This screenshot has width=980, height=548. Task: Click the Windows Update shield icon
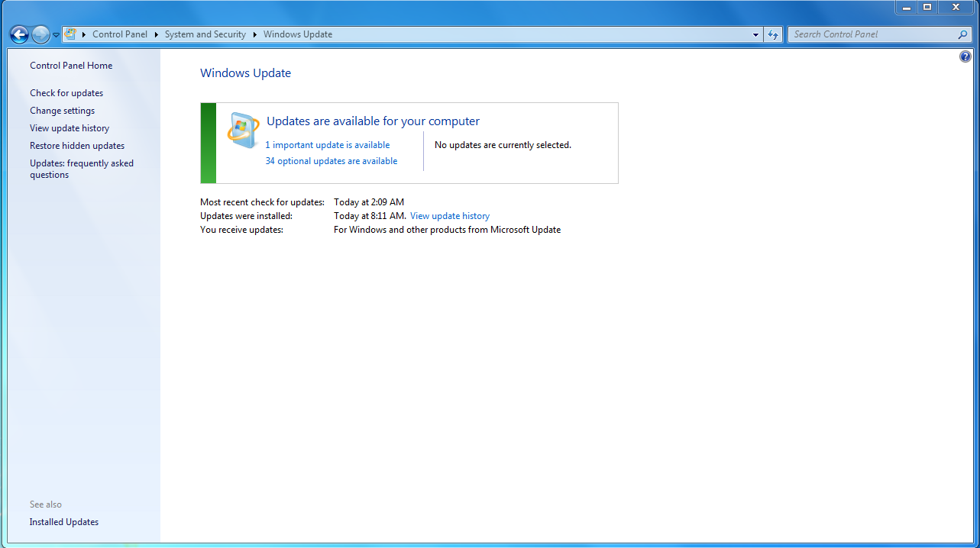pyautogui.click(x=244, y=131)
